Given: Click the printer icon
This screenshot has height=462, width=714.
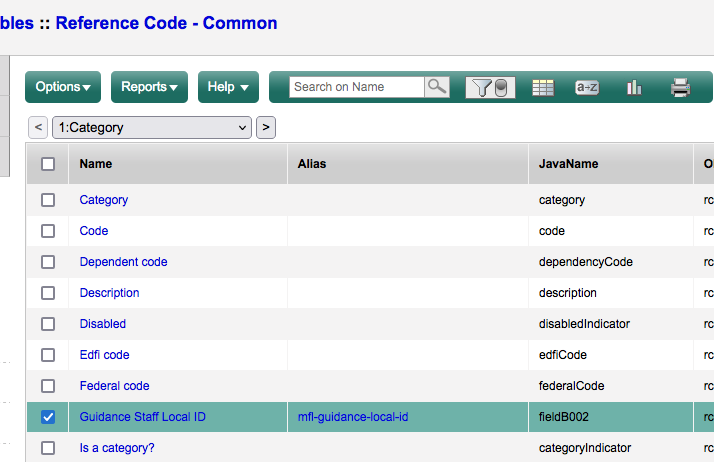Looking at the screenshot, I should coord(681,88).
